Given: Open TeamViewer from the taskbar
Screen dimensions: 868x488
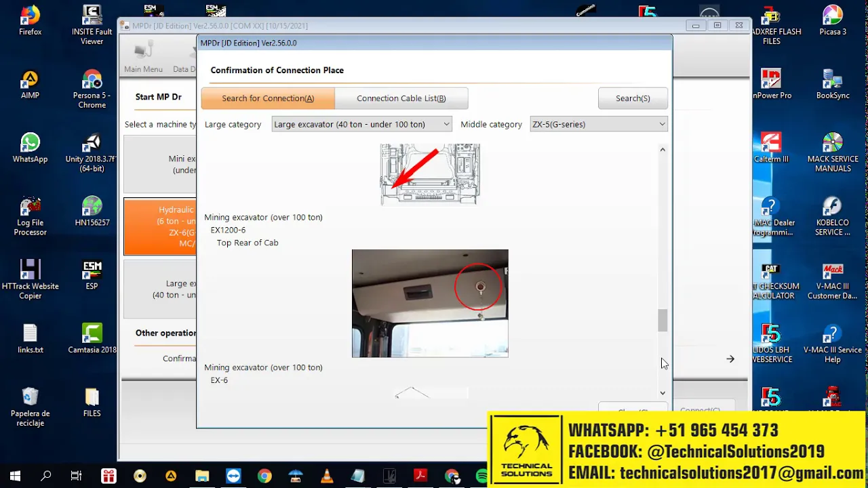Looking at the screenshot, I should point(233,476).
